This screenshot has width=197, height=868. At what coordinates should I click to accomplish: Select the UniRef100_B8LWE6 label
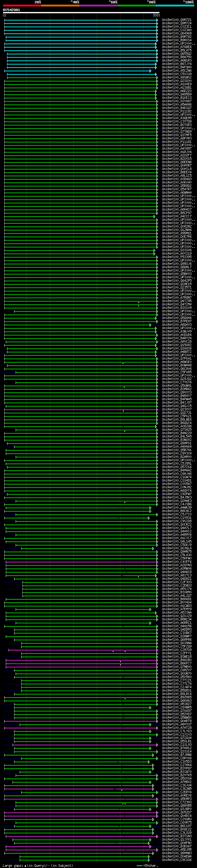point(177,419)
